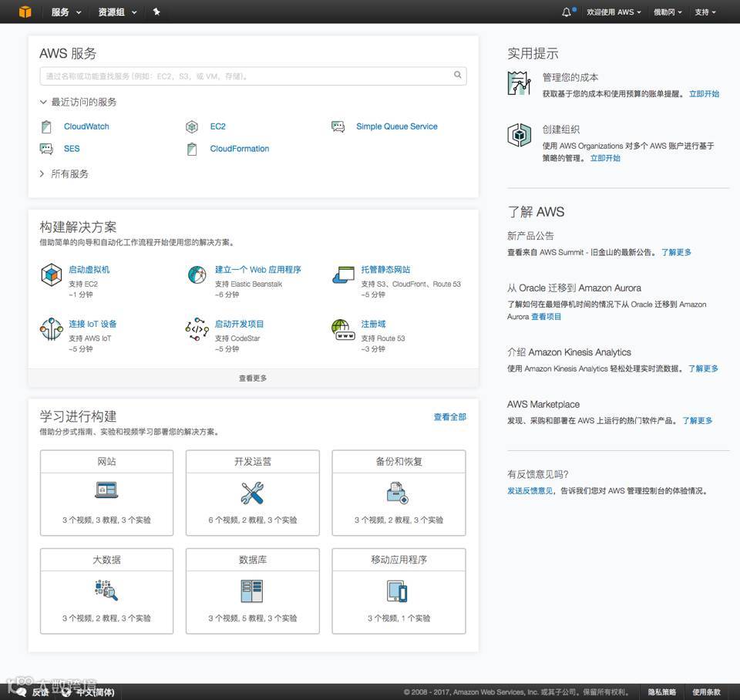Open the CloudWatch link
The height and width of the screenshot is (700, 740).
tap(86, 126)
